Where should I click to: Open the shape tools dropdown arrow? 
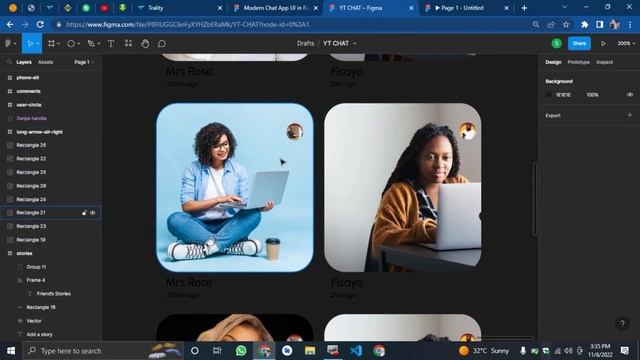(x=78, y=44)
